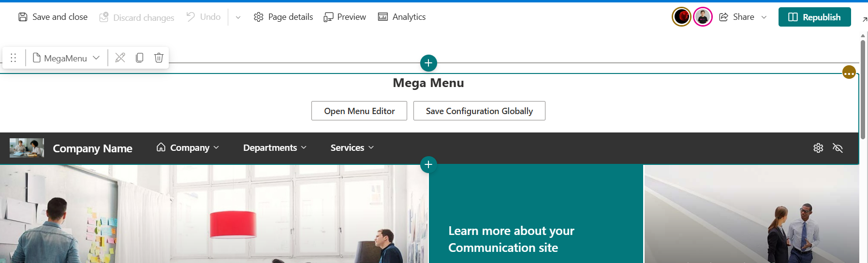The image size is (868, 263).
Task: Click the web part edit pencil icon
Action: pos(120,58)
